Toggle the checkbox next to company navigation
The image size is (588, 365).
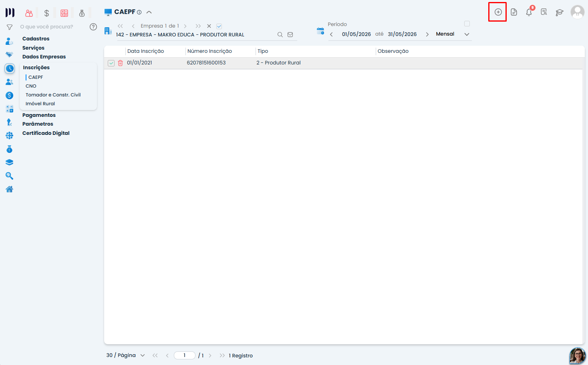(x=219, y=26)
